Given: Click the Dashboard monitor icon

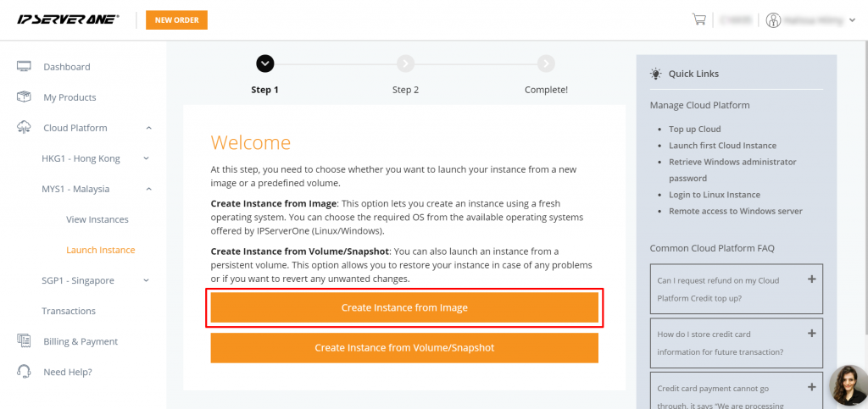Looking at the screenshot, I should coord(24,66).
